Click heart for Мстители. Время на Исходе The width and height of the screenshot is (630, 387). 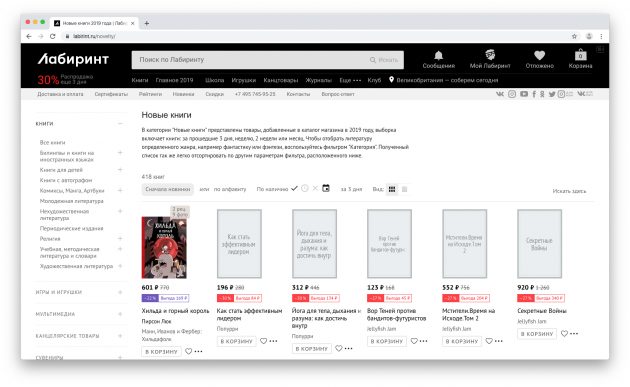pyautogui.click(x=489, y=341)
